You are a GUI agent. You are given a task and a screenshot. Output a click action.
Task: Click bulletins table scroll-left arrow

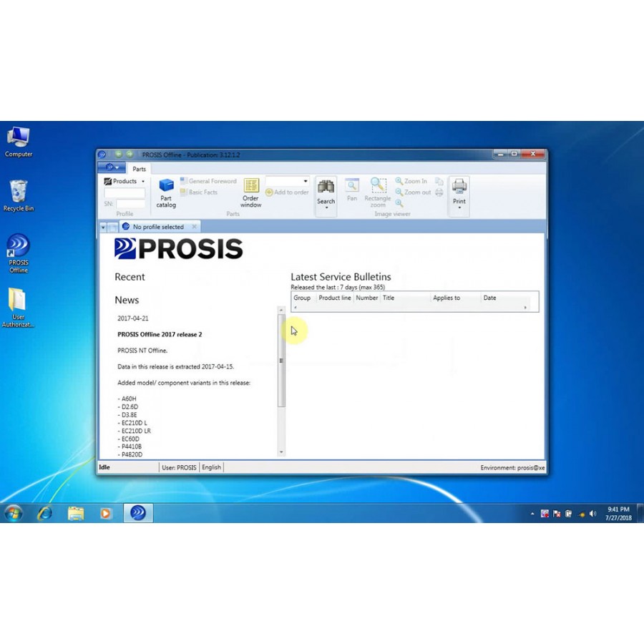[x=296, y=308]
